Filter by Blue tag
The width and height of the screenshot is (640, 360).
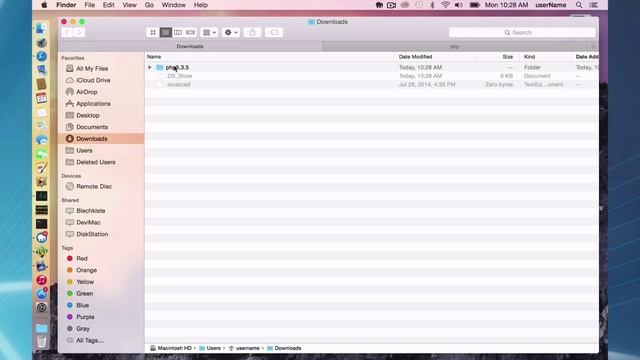(82, 305)
